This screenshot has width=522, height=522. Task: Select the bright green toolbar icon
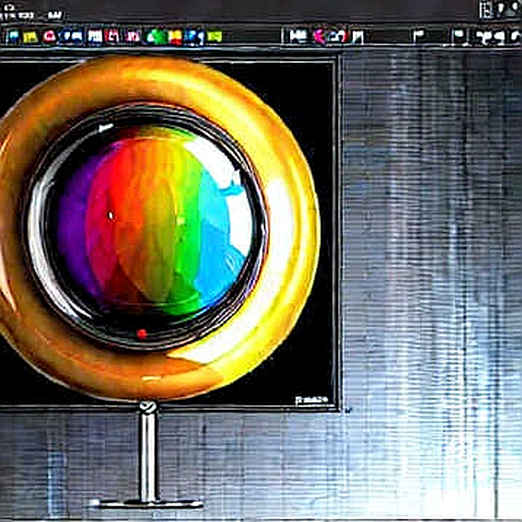point(156,37)
